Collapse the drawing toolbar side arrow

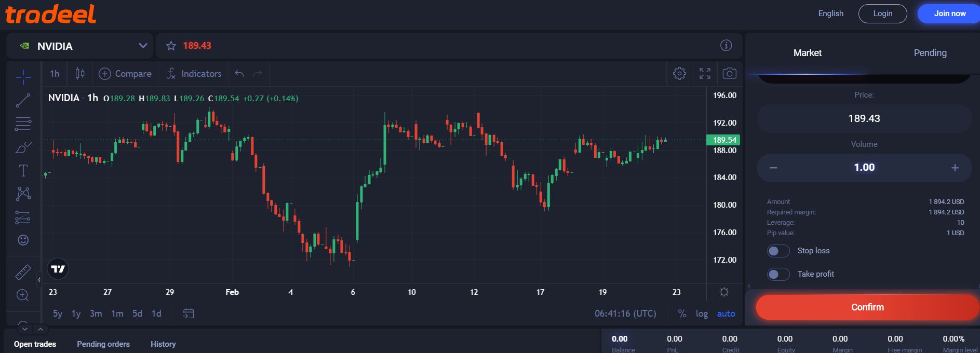click(x=39, y=280)
